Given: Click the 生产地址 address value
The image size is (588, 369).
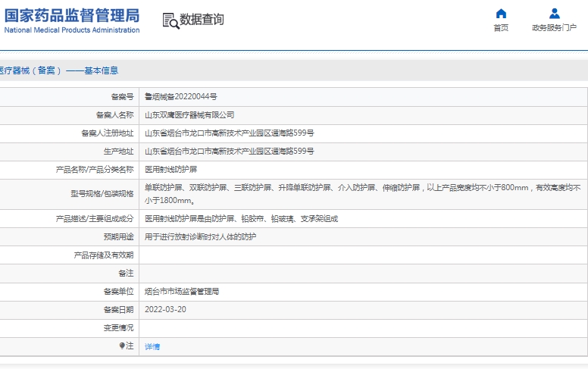Looking at the screenshot, I should 230,152.
